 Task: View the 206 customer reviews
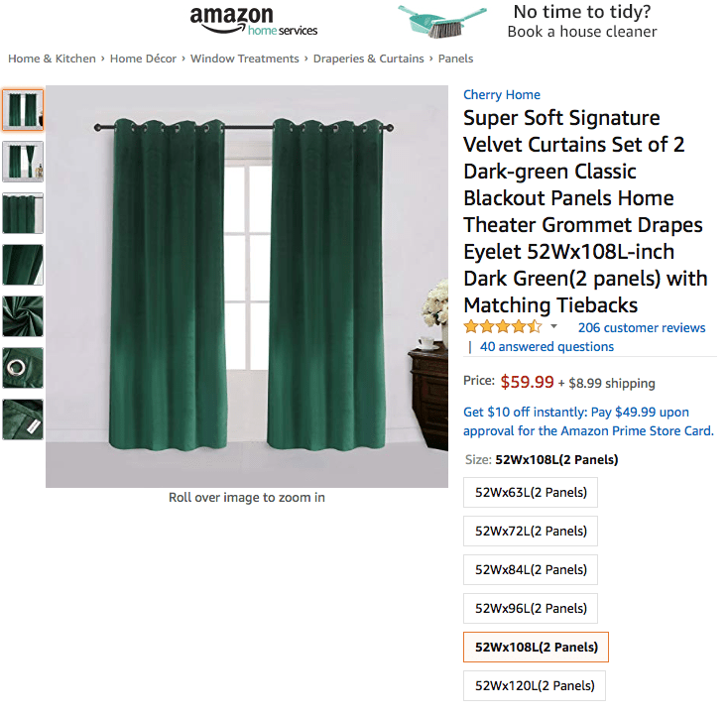tap(642, 328)
